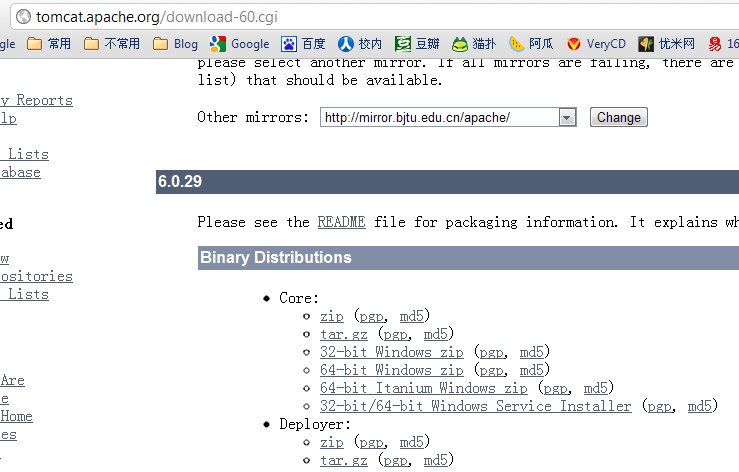Open the Google bookmark
This screenshot has height=472, width=739.
[239, 44]
